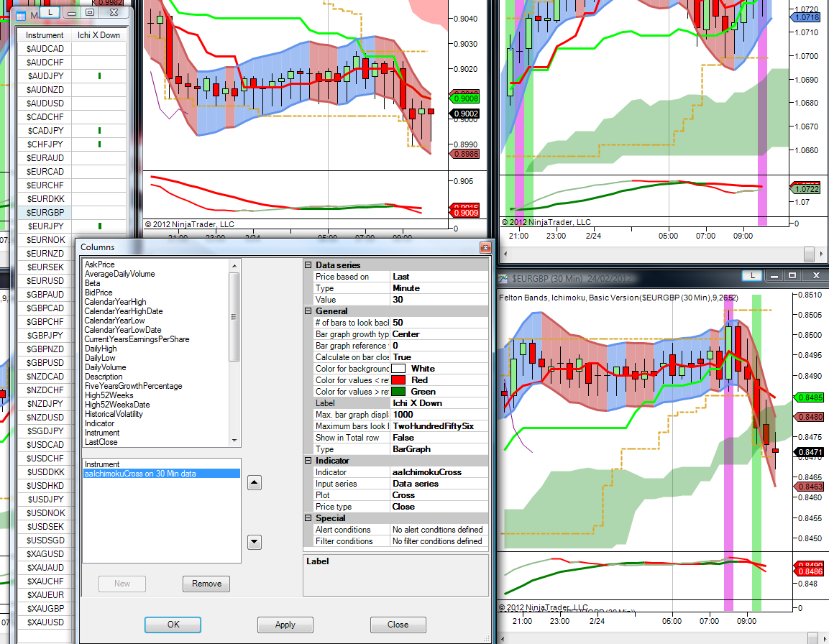The height and width of the screenshot is (644, 829).
Task: Change Show in Total row value False
Action: pos(439,437)
